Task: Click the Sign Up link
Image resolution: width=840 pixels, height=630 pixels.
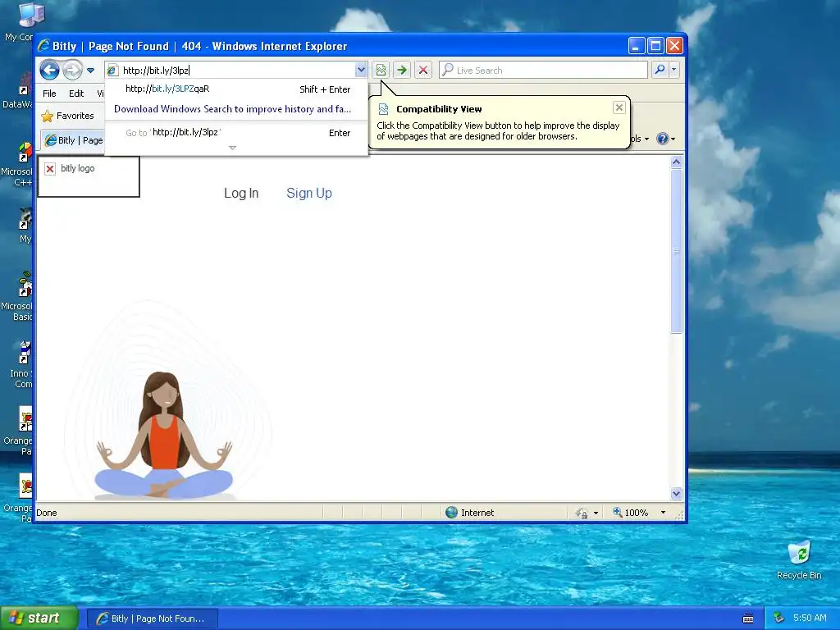Action: pyautogui.click(x=309, y=194)
